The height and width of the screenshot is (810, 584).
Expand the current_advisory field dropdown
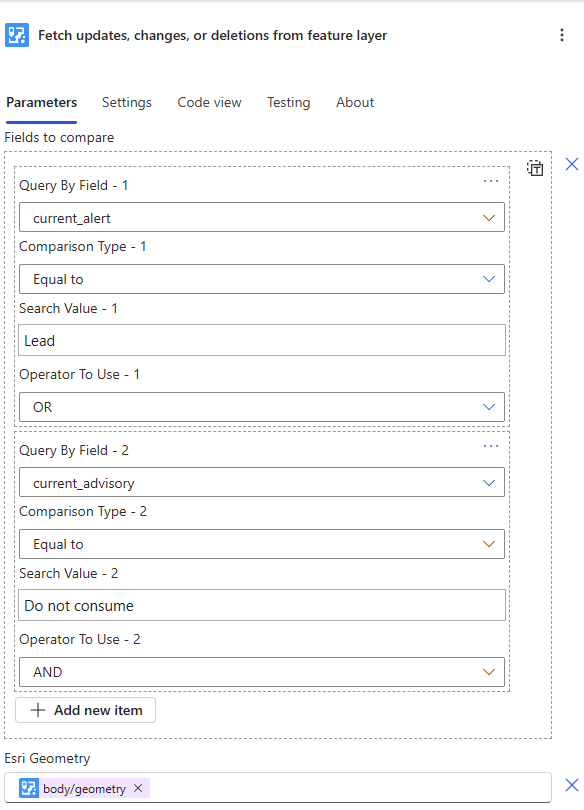pos(262,482)
